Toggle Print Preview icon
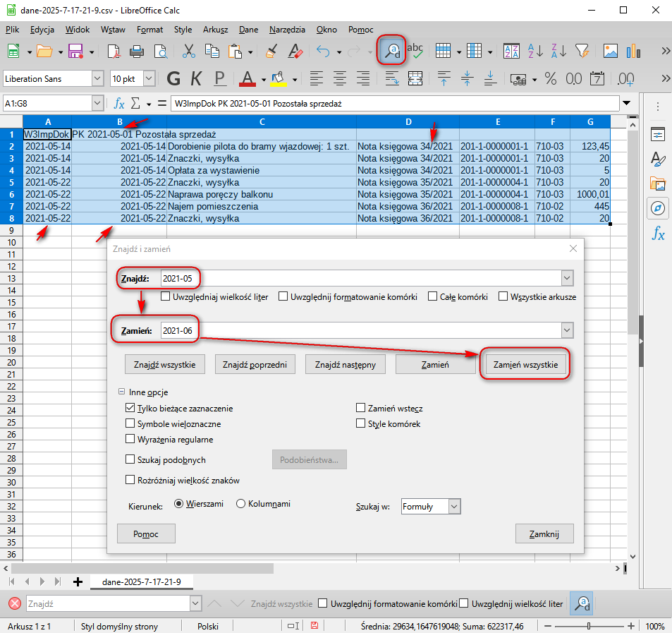The height and width of the screenshot is (633, 672). (x=161, y=51)
